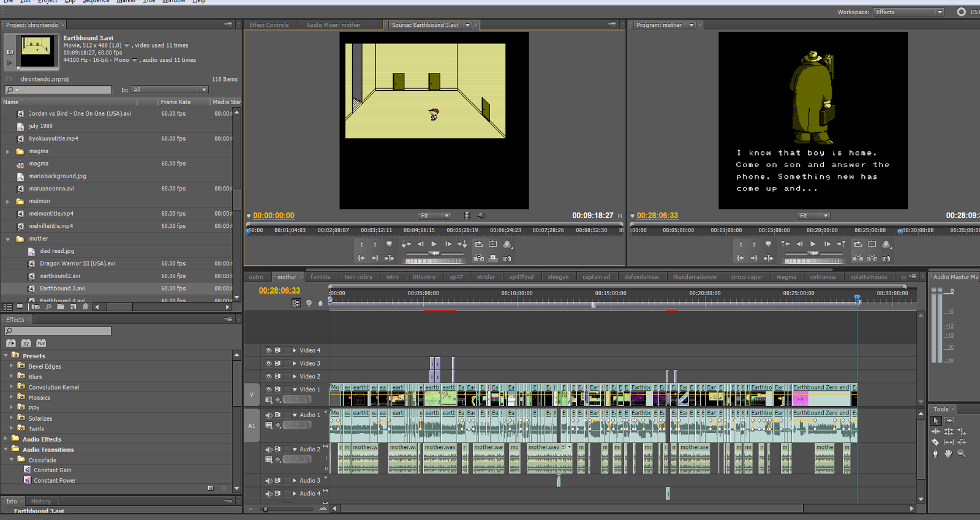Toggle sync lock for Audio 1
This screenshot has height=520, width=980.
[277, 415]
